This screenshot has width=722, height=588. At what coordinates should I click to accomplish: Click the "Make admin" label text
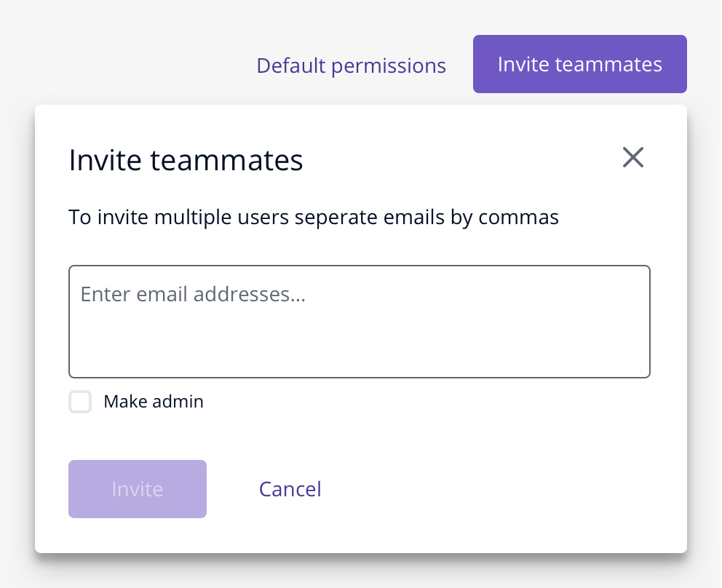[x=154, y=402]
